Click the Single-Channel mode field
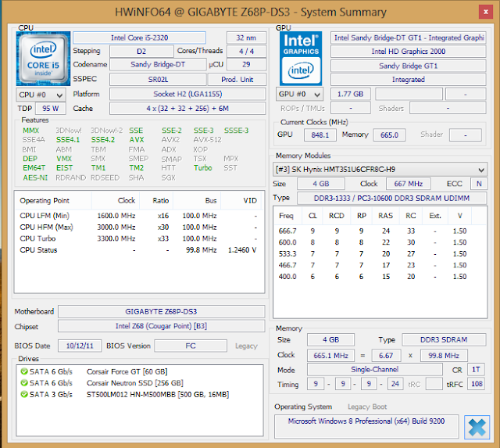 point(375,370)
